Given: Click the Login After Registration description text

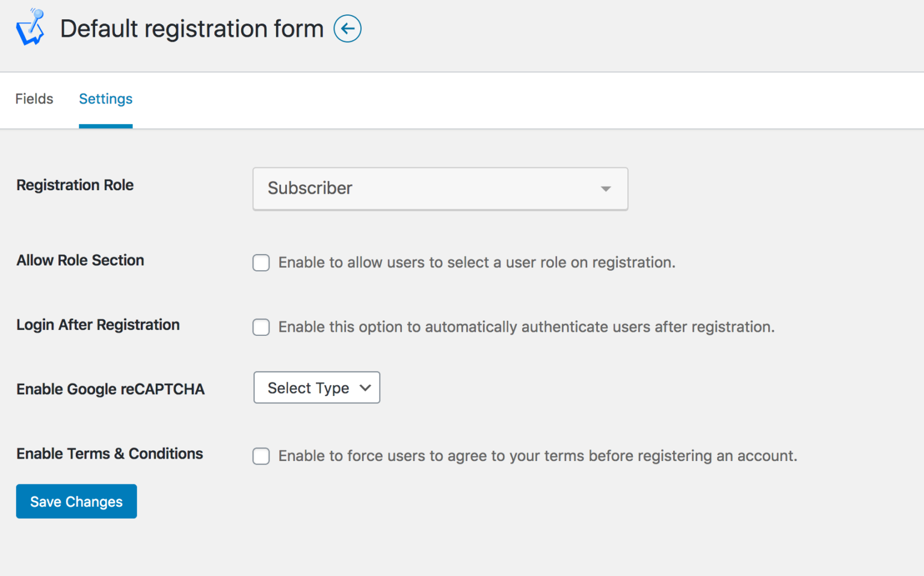Looking at the screenshot, I should click(526, 327).
